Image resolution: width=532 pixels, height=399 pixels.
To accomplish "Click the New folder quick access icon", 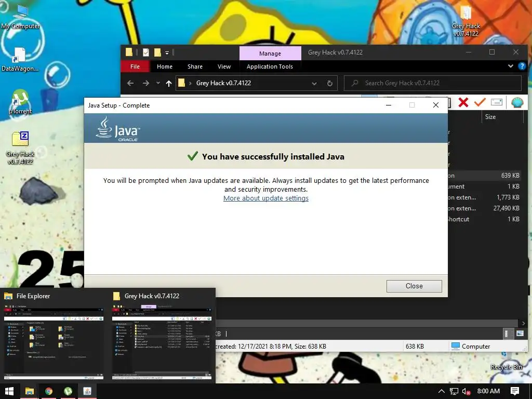I will coord(157,52).
